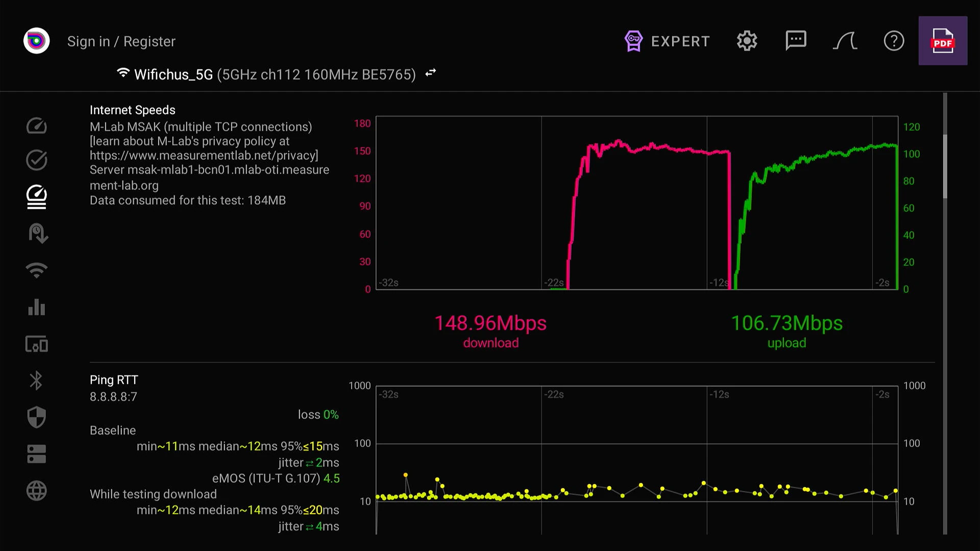Toggle EXPERT mode badge
The height and width of the screenshot is (551, 980).
point(668,41)
